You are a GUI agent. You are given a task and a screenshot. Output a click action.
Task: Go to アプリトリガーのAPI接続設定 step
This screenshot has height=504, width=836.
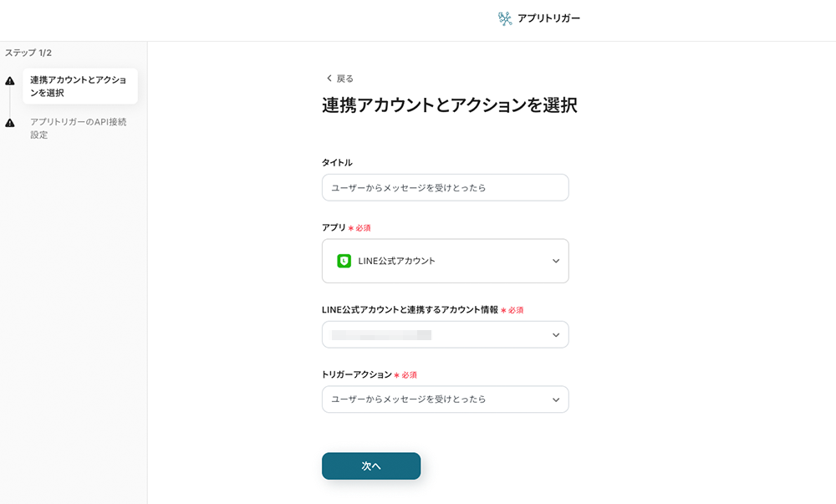[x=79, y=128]
